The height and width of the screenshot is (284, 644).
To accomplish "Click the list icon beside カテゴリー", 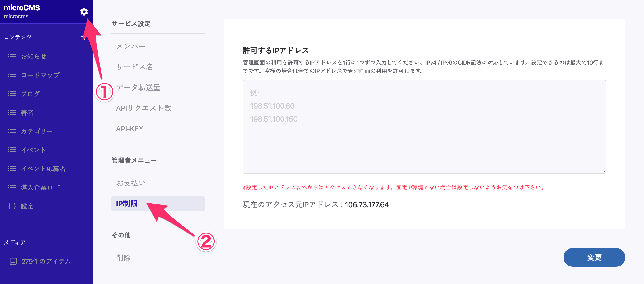I will pyautogui.click(x=12, y=131).
